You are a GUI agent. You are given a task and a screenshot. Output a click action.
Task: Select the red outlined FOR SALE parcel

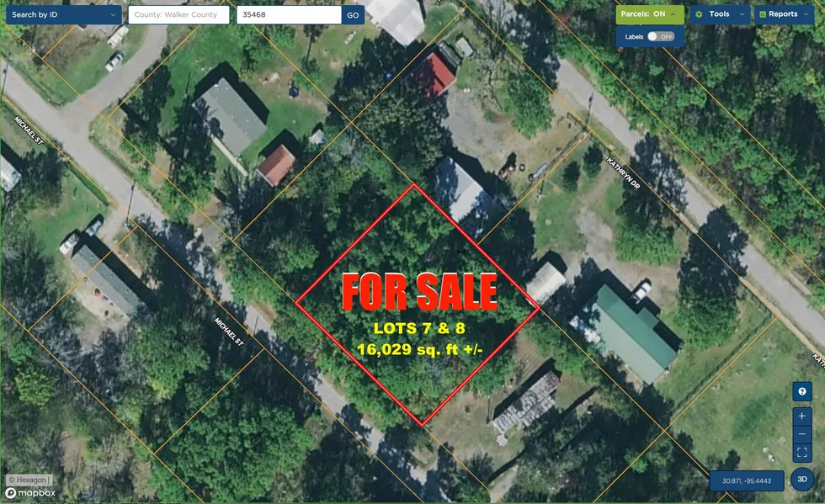(x=418, y=304)
